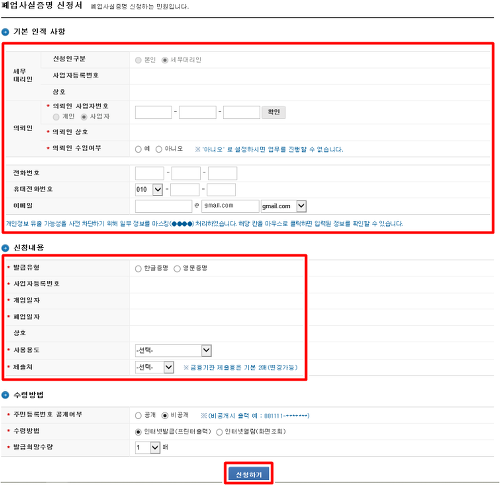
Task: Click the 폐업일자 label
Action: click(26, 317)
